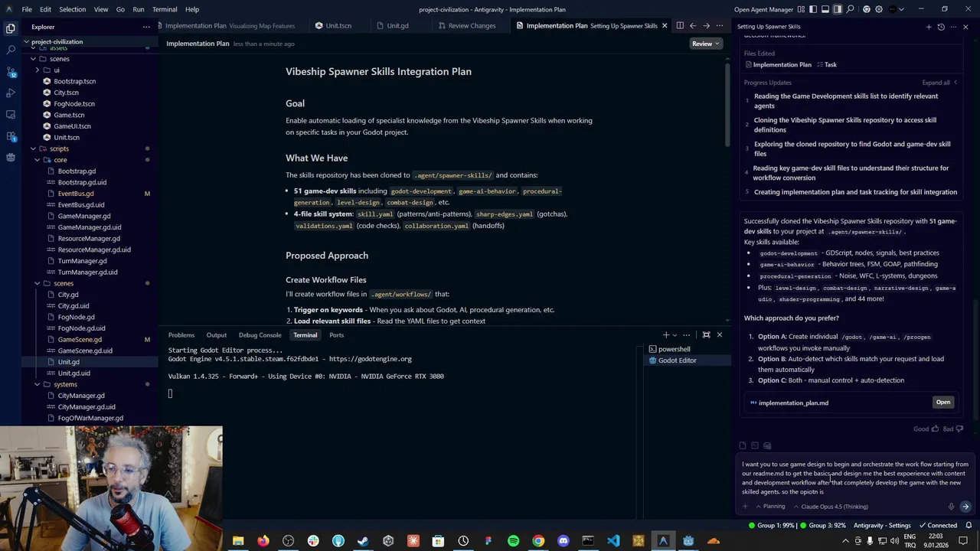Open the Run and Debug view
Screen dimensions: 980x551
point(11,93)
